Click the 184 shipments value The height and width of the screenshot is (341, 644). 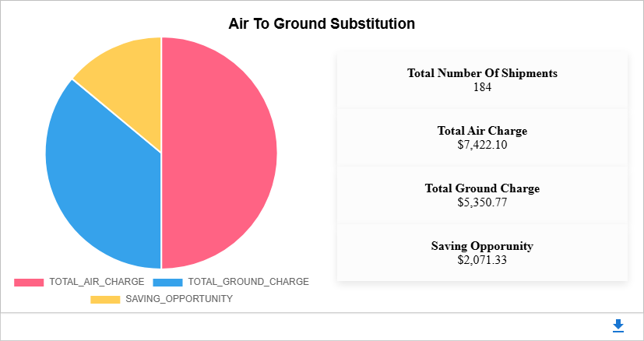click(482, 86)
